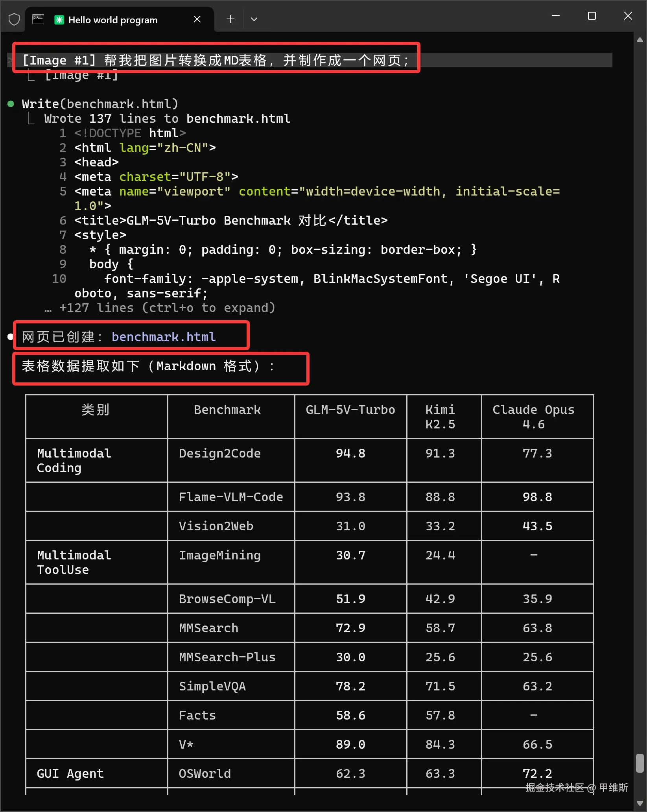
Task: Click the vertical scrollbar thumb
Action: coord(640,763)
